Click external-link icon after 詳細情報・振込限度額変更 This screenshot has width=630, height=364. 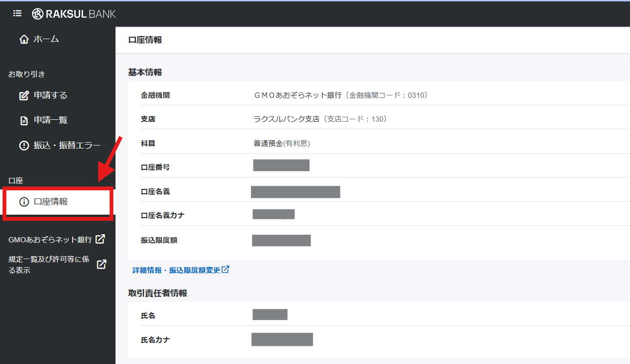coord(226,270)
